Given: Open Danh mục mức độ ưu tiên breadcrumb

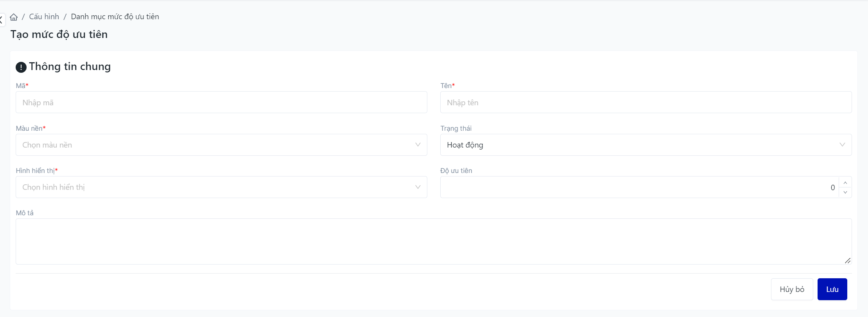Looking at the screenshot, I should click(x=115, y=17).
